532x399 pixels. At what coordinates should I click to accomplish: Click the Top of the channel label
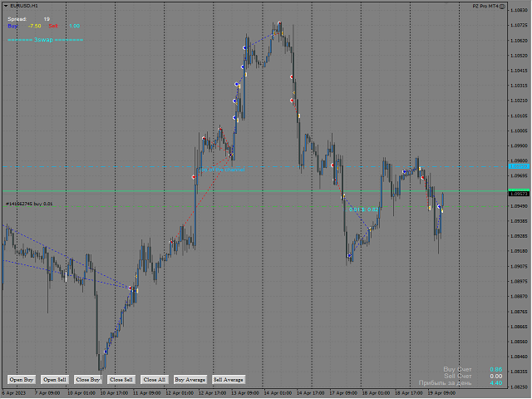pos(222,170)
